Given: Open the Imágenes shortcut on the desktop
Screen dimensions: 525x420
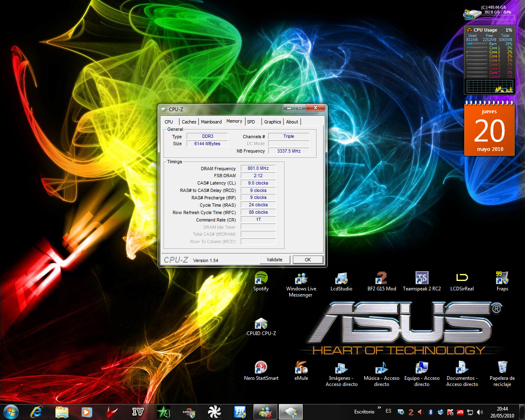Looking at the screenshot, I should [341, 374].
